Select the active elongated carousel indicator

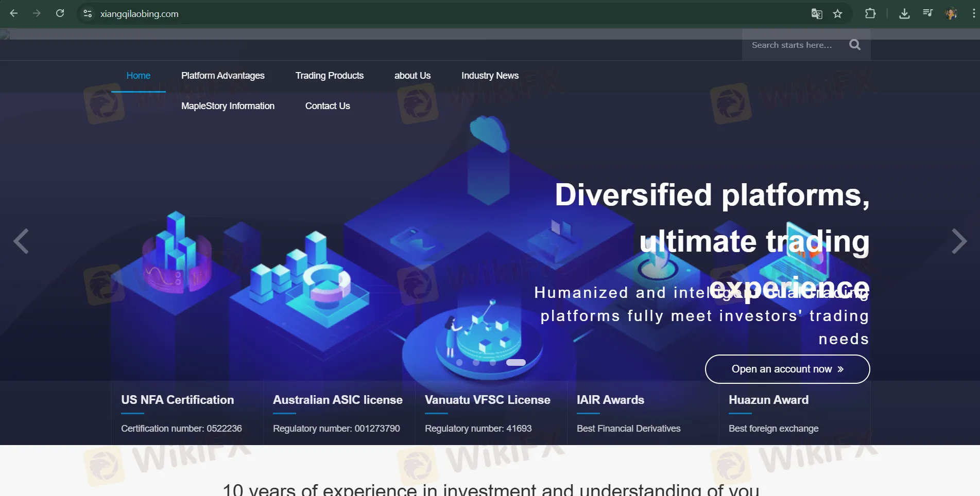tap(515, 363)
